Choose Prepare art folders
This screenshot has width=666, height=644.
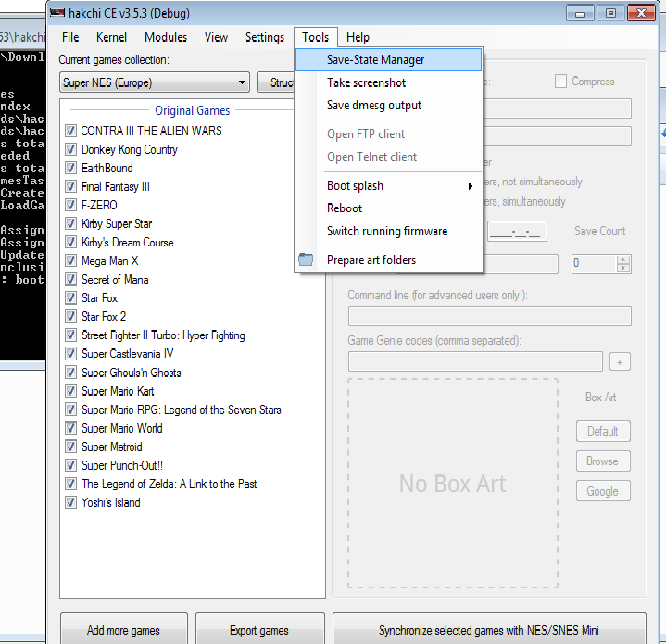click(389, 260)
